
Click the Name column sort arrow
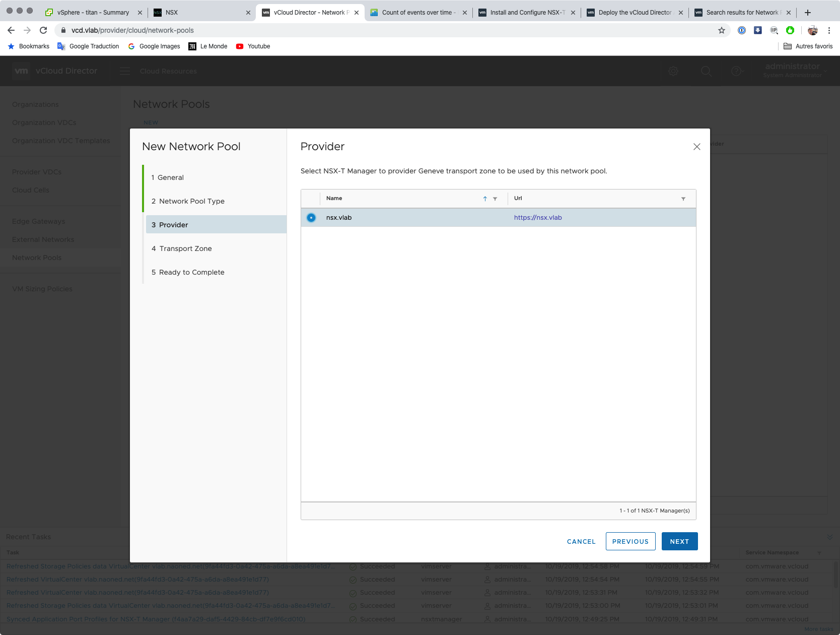(x=485, y=199)
